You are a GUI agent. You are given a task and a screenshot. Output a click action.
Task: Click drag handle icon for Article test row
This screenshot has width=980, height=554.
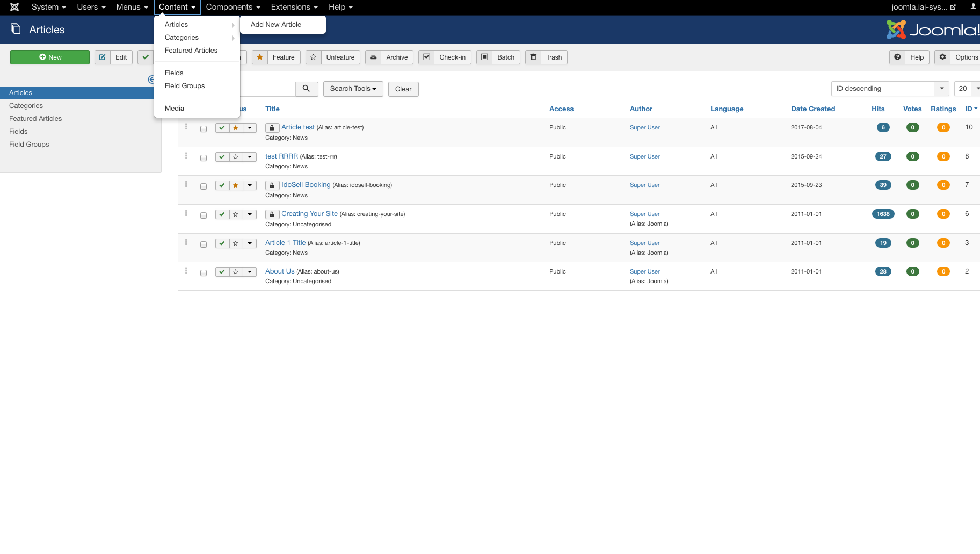[x=186, y=127]
